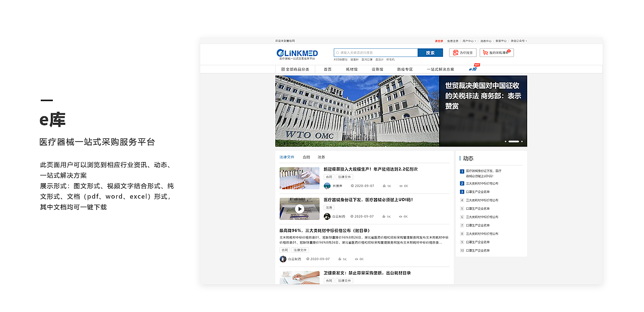Viewport: 644px width, 312px height.
Task: Click the ELINKMED logo
Action: tap(297, 53)
